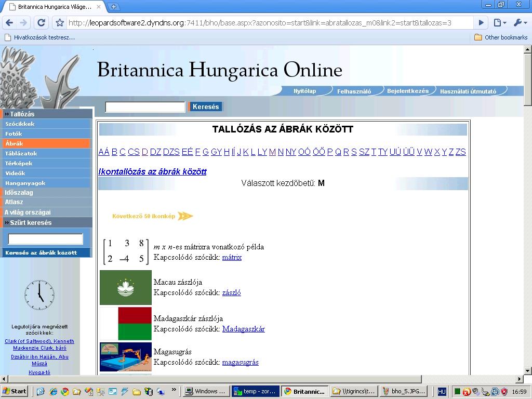
Task: Click the HU language indicator
Action: tap(442, 392)
